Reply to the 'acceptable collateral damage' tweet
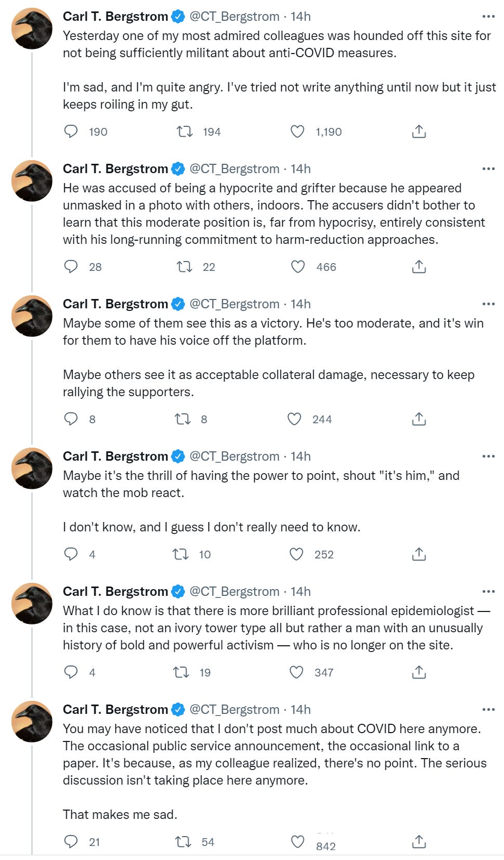The width and height of the screenshot is (504, 860). [71, 419]
